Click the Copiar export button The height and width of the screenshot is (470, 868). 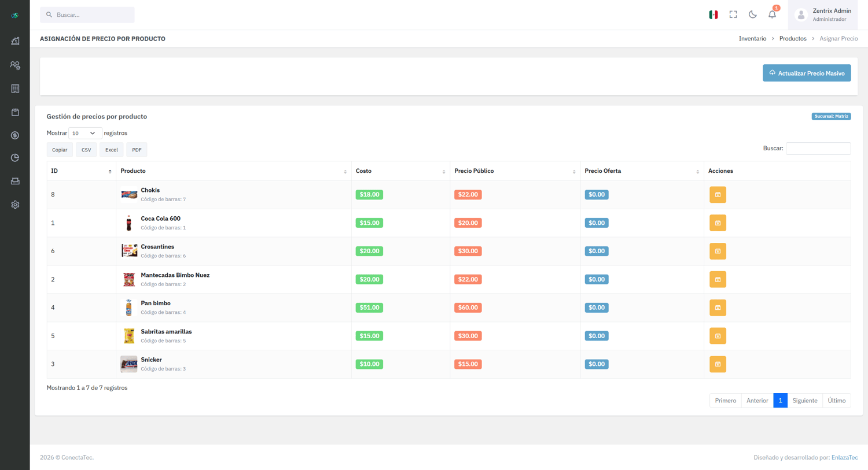coord(60,150)
